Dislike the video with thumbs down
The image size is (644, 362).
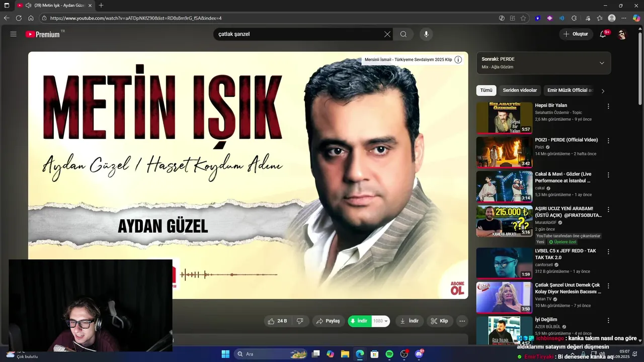click(x=300, y=321)
